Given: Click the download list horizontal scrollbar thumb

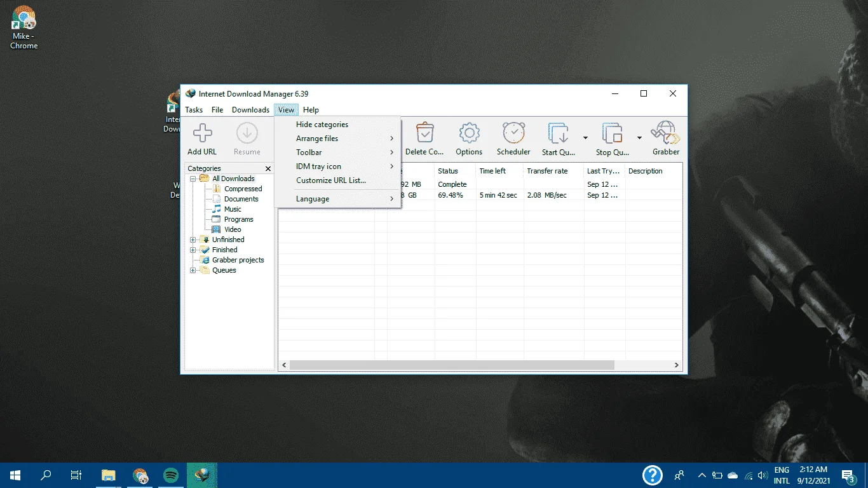Looking at the screenshot, I should (452, 365).
